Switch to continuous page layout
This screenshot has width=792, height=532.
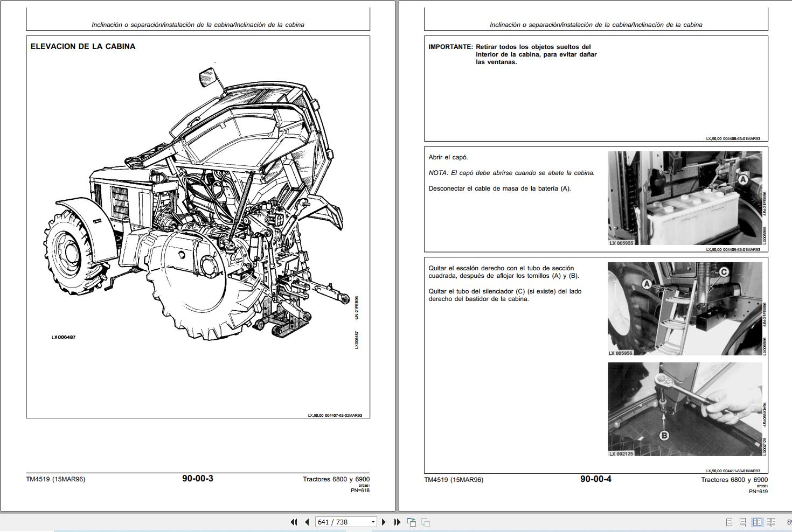pyautogui.click(x=742, y=522)
